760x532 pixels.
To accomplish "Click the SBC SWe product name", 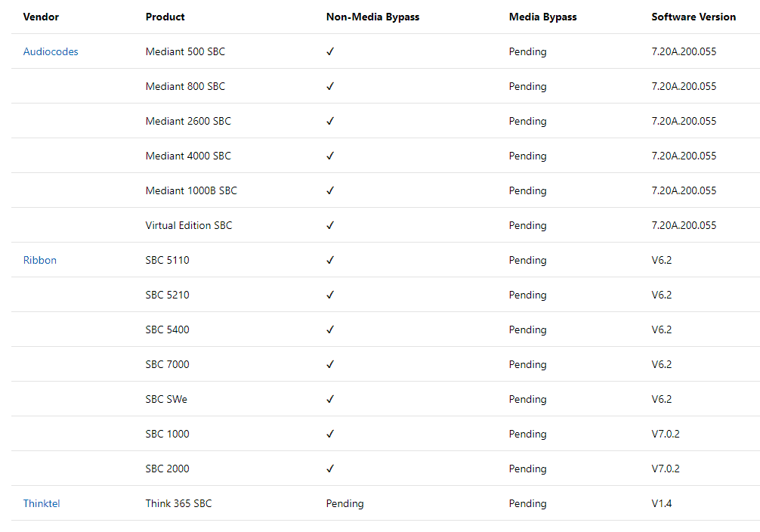I will pyautogui.click(x=166, y=400).
